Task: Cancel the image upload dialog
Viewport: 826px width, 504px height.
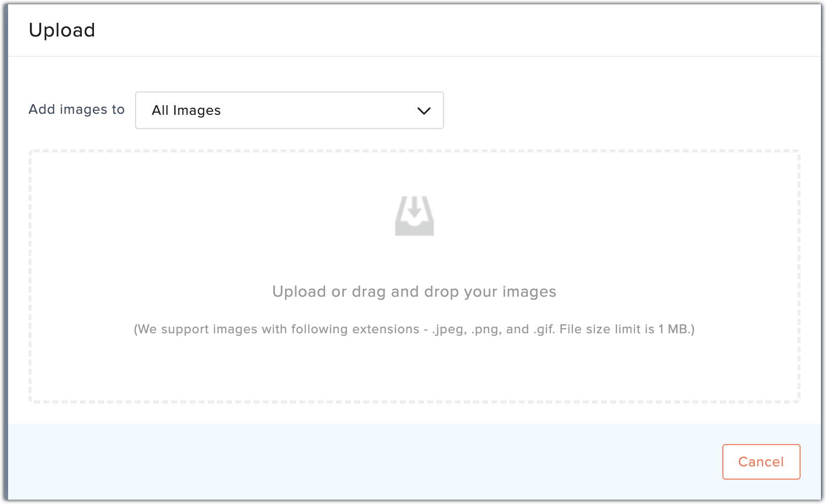Action: [x=760, y=461]
